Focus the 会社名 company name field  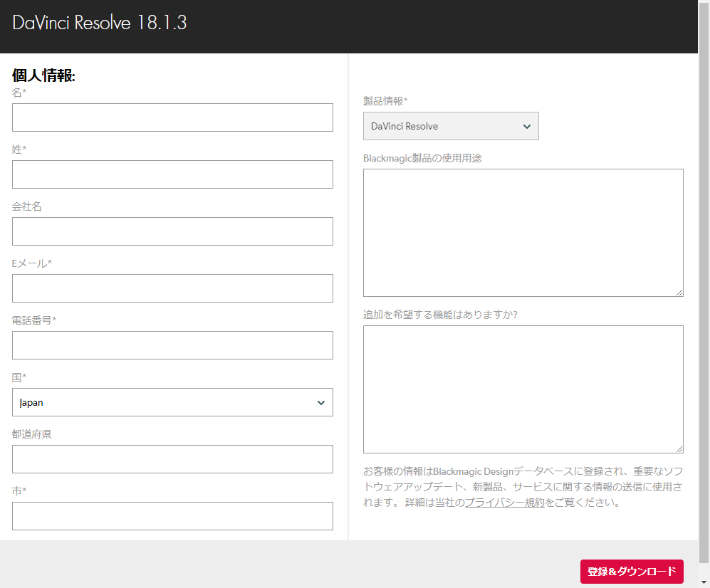coord(172,231)
